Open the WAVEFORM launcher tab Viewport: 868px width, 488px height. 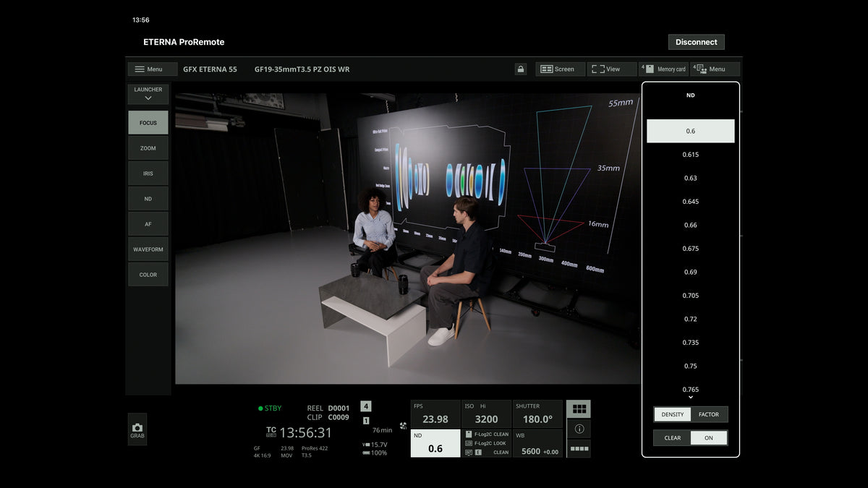pos(148,249)
